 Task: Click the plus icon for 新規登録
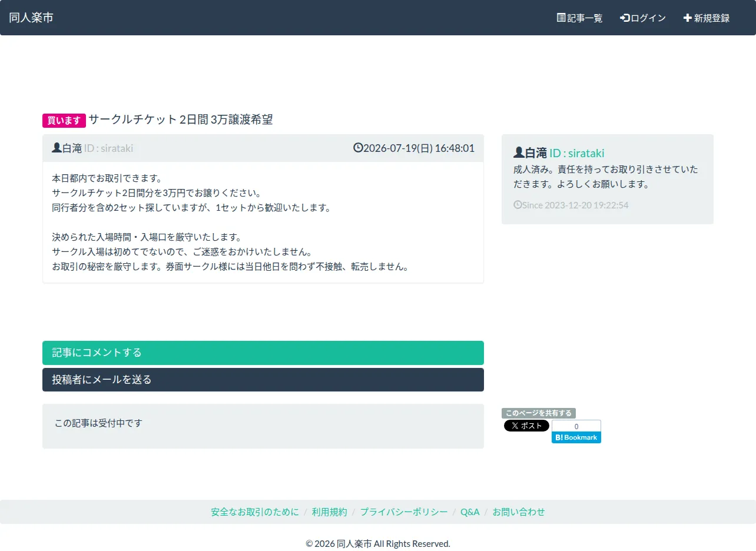tap(687, 18)
